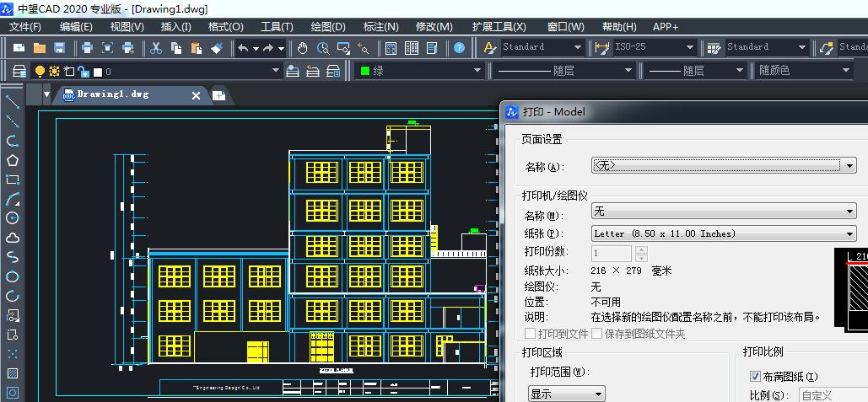Uncheck the Fit to Paper checkbox

tap(755, 377)
